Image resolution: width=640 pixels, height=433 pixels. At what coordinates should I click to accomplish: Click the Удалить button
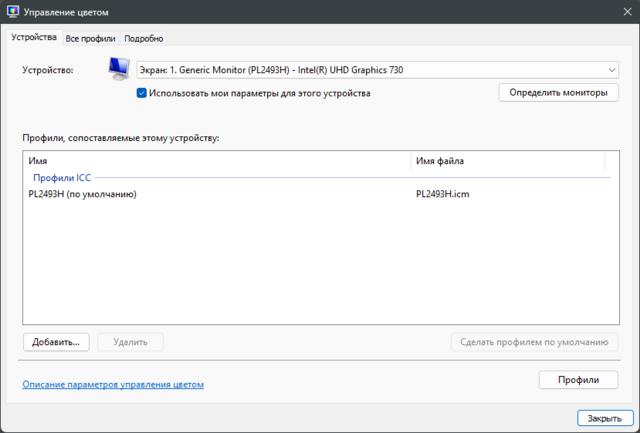pyautogui.click(x=131, y=342)
